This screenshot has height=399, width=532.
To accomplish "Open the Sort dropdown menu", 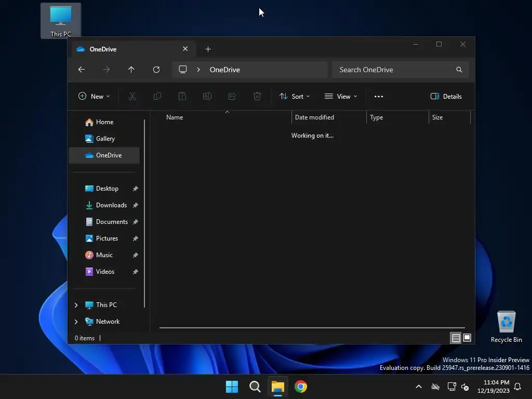I will [x=295, y=96].
